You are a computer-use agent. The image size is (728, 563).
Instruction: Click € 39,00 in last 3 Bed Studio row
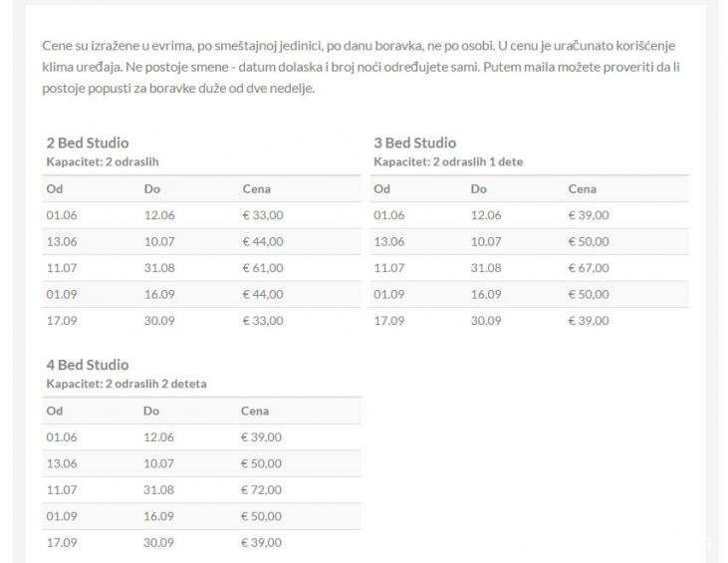(589, 321)
